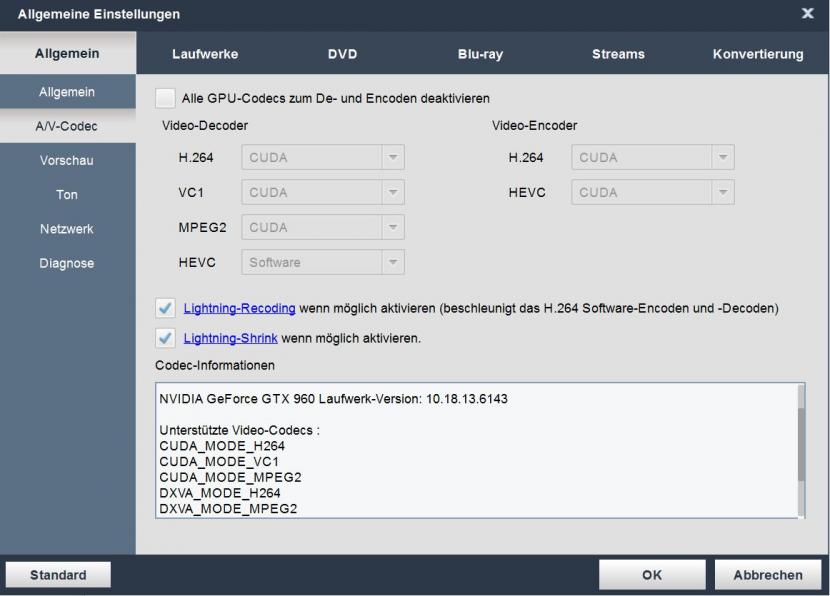Screen dimensions: 830x596
Task: Click the Lightning-Recoding hyperlink
Action: pos(239,309)
